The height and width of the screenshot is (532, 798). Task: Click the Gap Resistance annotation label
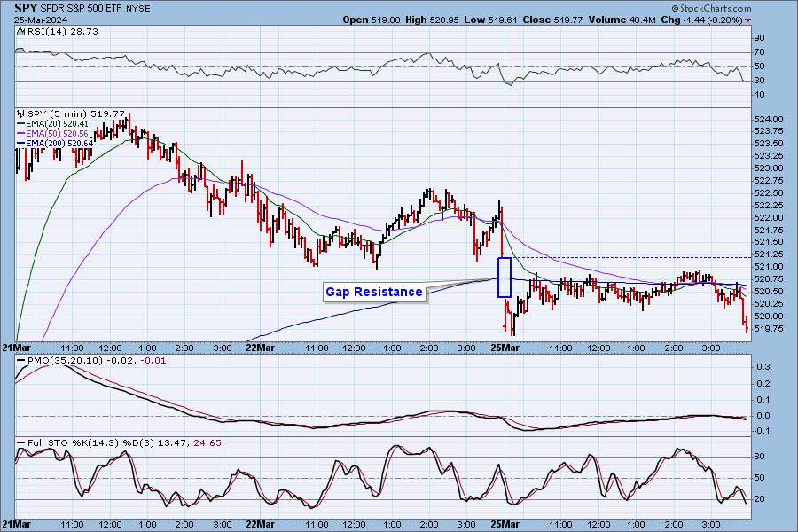click(374, 292)
